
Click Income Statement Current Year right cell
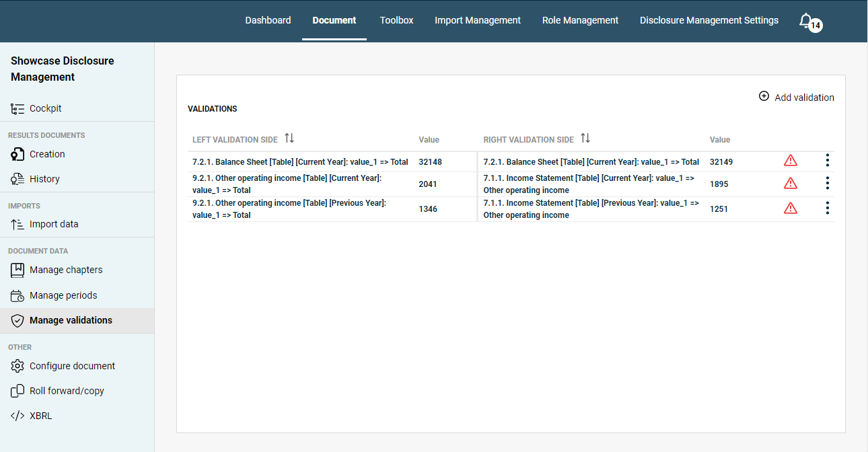[x=589, y=184]
